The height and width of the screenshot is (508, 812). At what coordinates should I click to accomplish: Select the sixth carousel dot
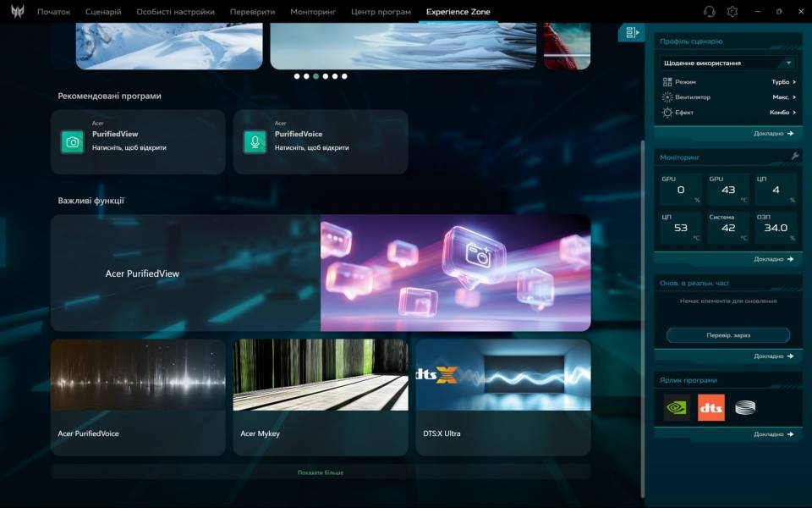(344, 76)
